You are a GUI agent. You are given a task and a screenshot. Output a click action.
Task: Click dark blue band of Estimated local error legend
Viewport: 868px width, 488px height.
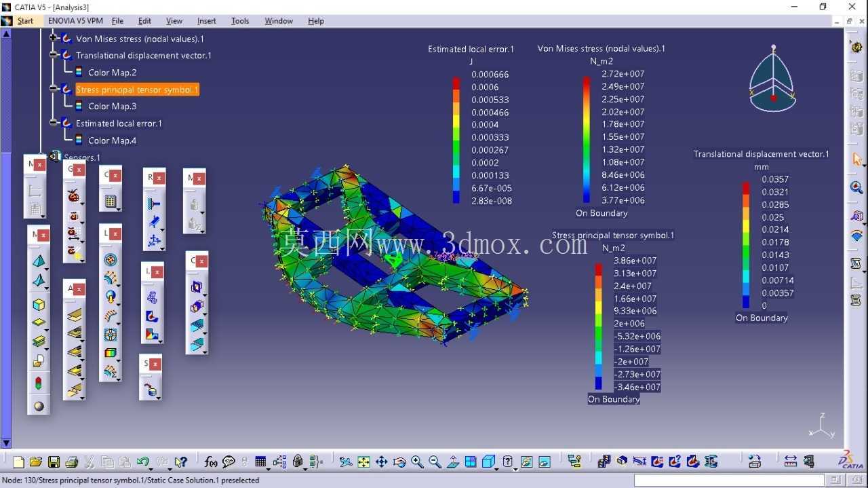[456, 198]
